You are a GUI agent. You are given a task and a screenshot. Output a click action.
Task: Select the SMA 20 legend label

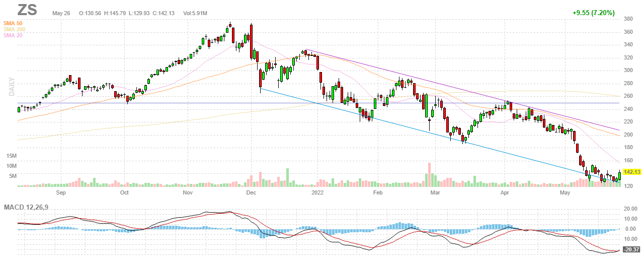tap(13, 35)
